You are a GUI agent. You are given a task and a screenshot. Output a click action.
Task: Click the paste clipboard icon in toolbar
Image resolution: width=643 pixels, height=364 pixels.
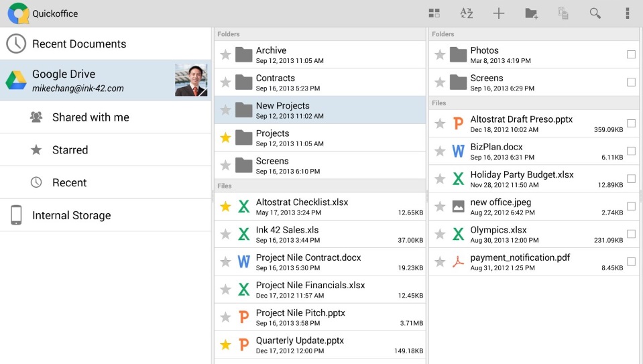click(563, 13)
